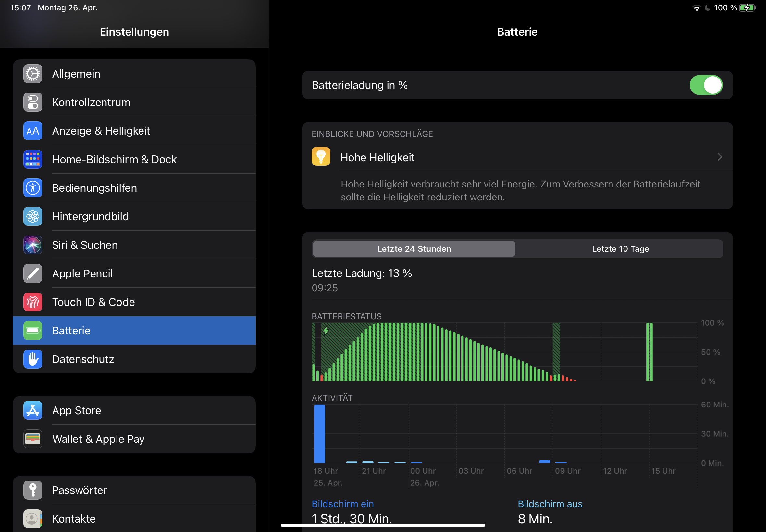Tap the Touch ID fingerprint icon

pos(33,302)
